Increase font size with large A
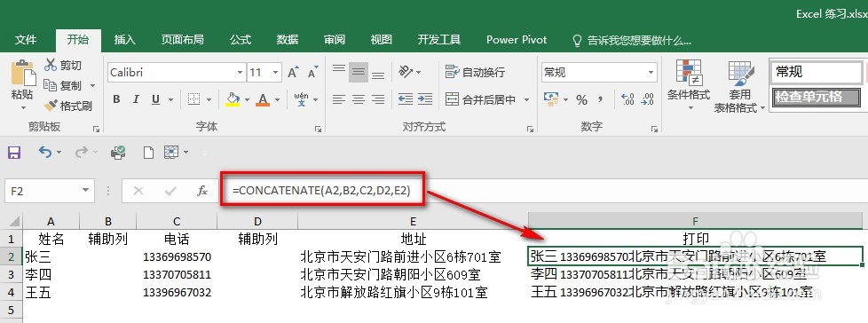 click(x=293, y=73)
